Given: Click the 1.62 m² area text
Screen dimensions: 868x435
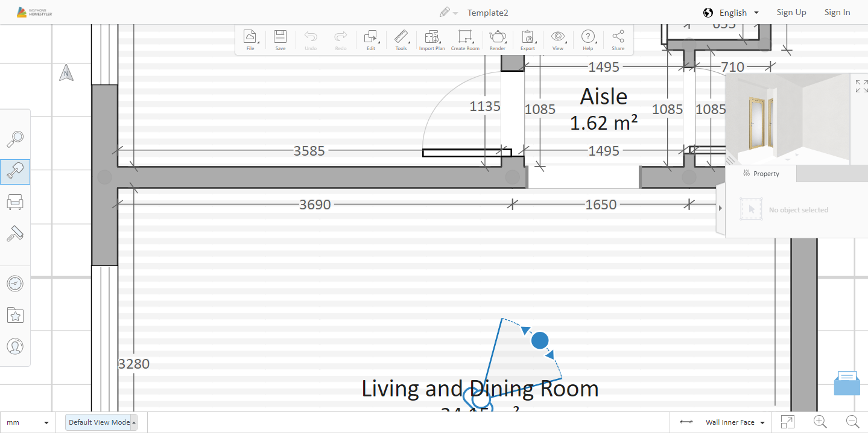Looking at the screenshot, I should [604, 122].
